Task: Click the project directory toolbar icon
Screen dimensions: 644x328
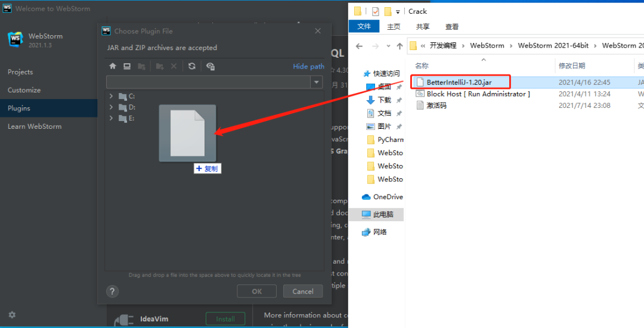Action: [x=141, y=66]
